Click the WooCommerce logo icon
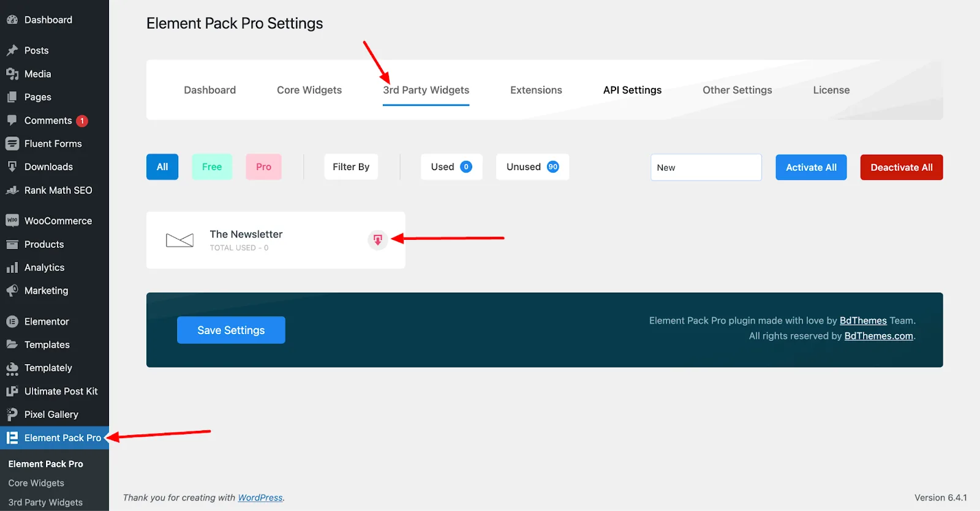Viewport: 980px width, 511px height. (x=12, y=220)
